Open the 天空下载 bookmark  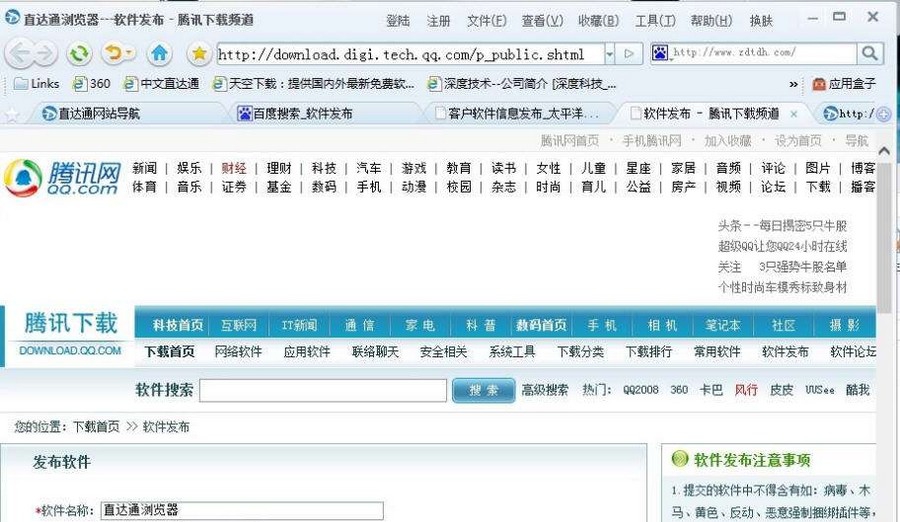(x=313, y=84)
